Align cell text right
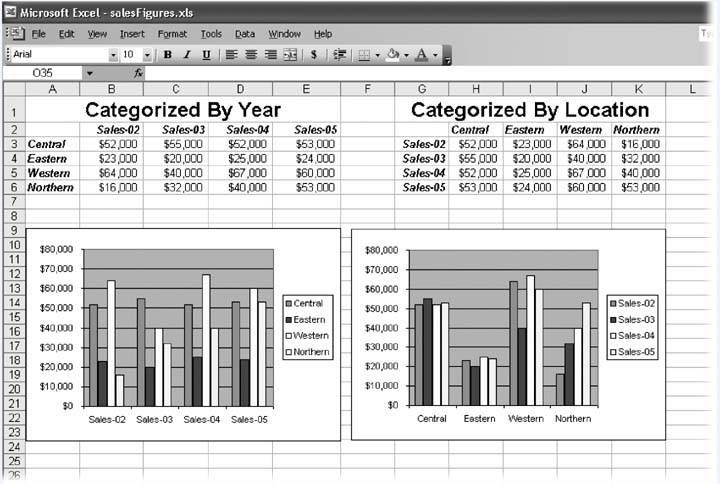This screenshot has height=484, width=720. [271, 55]
